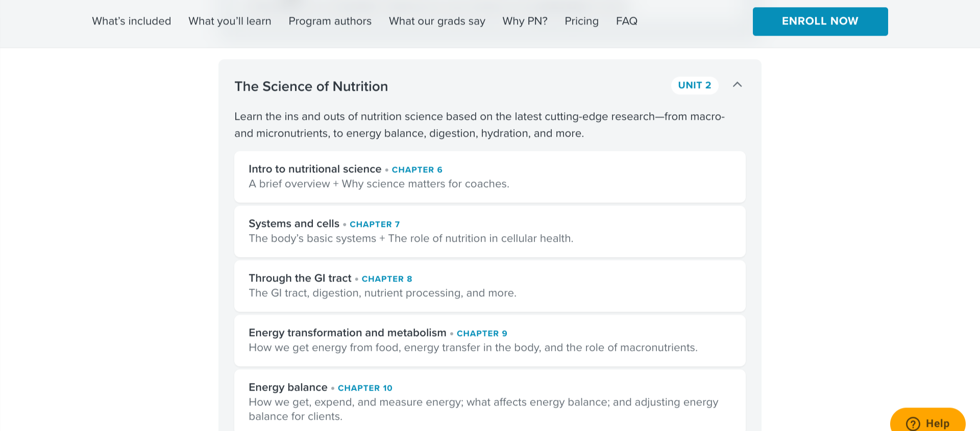Viewport: 980px width, 431px height.
Task: Click the CHAPTER 10 label
Action: [x=365, y=388]
